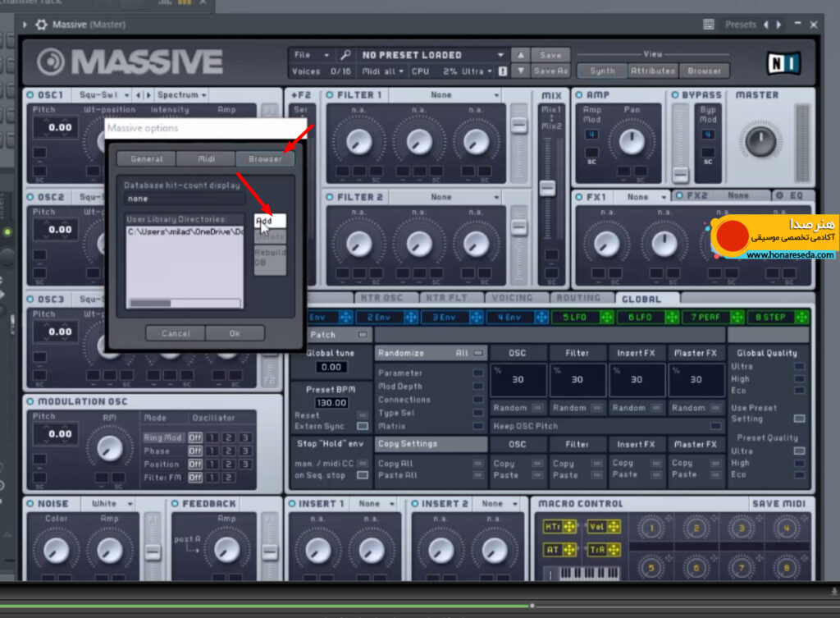Click the magnifier search icon beside File
The image size is (840, 618).
(x=345, y=55)
